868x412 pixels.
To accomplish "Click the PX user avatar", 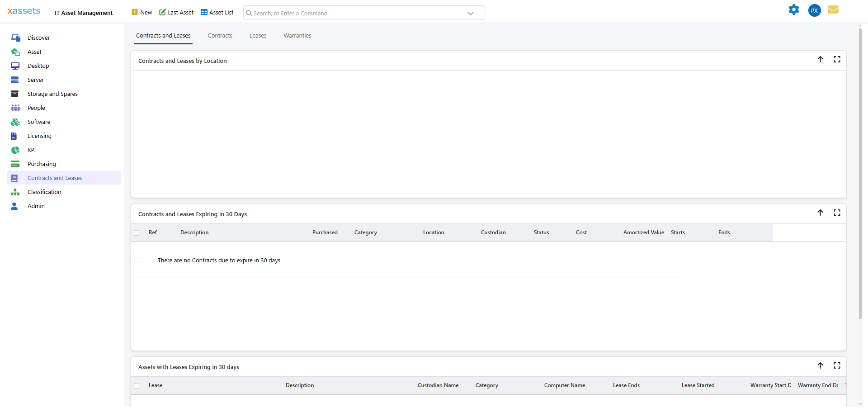I will 814,10.
